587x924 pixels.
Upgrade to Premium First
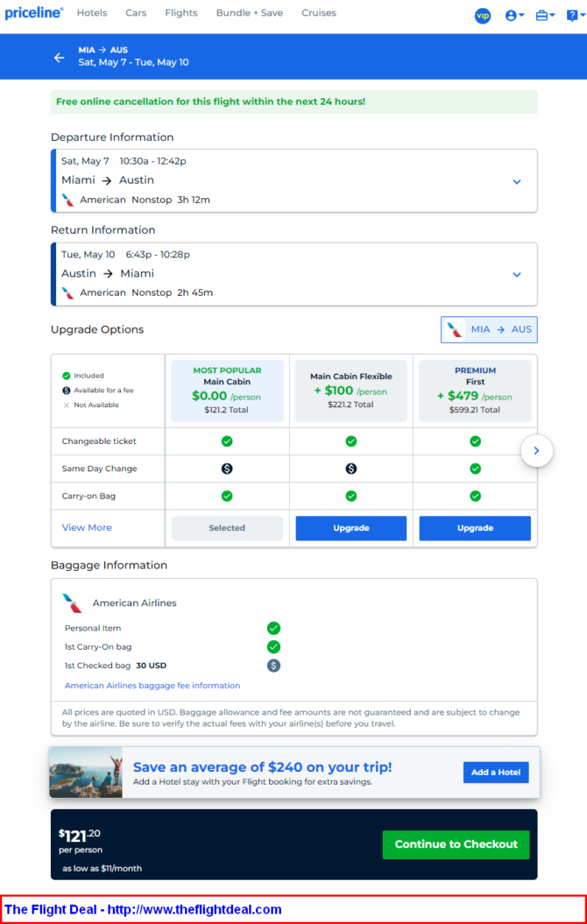[x=475, y=528]
